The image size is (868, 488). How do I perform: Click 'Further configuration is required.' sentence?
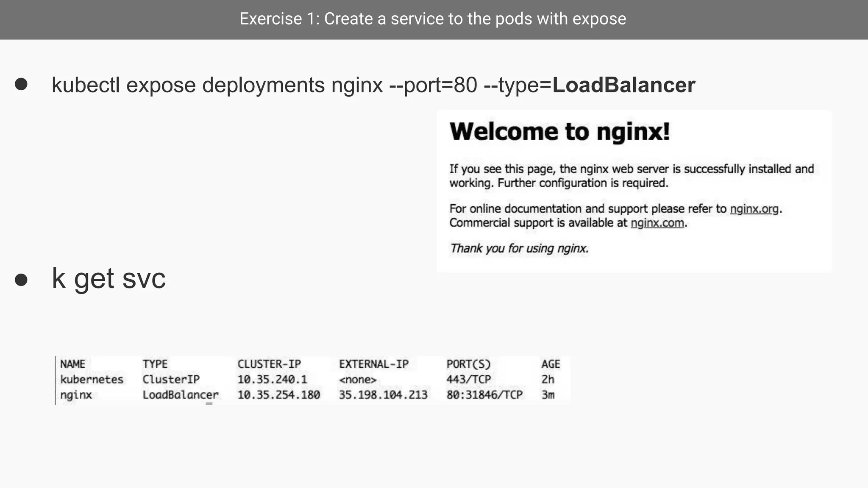click(x=583, y=183)
